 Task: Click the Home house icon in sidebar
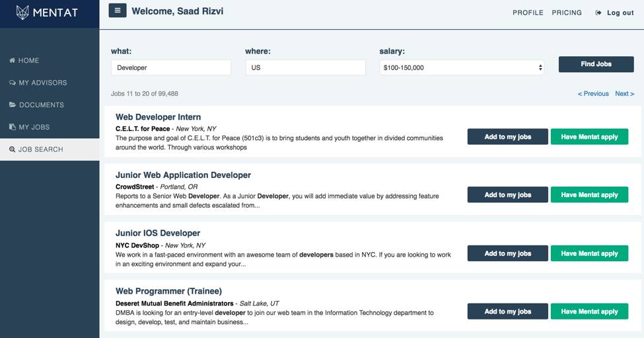[x=12, y=61]
